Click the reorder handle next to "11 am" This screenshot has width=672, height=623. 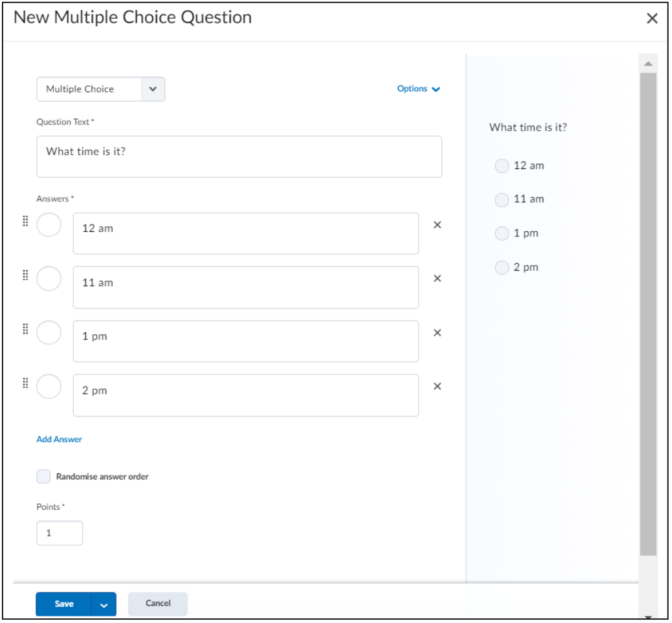click(25, 275)
